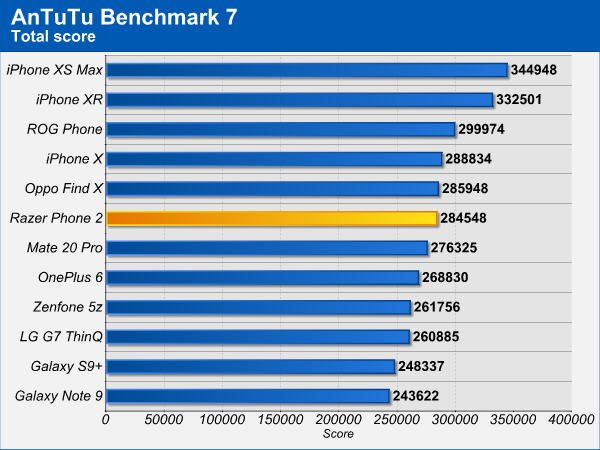
Task: Select the Galaxy Note 9 label
Action: (59, 396)
